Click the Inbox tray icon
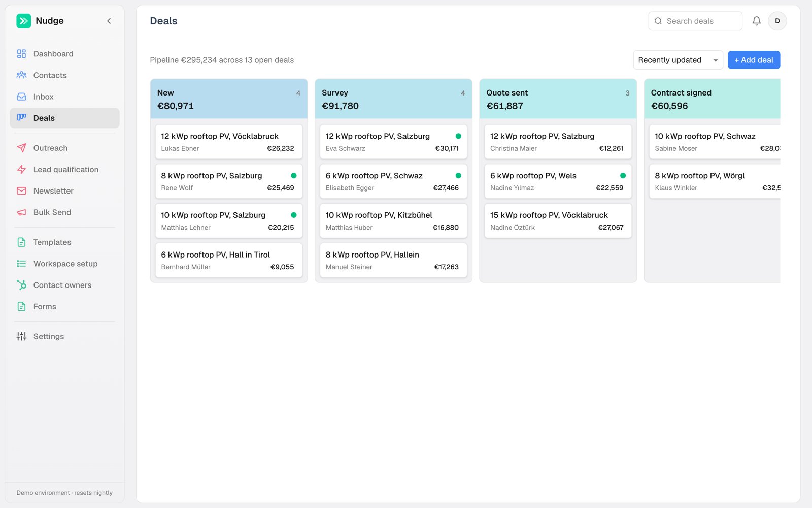Image resolution: width=812 pixels, height=508 pixels. [x=21, y=97]
